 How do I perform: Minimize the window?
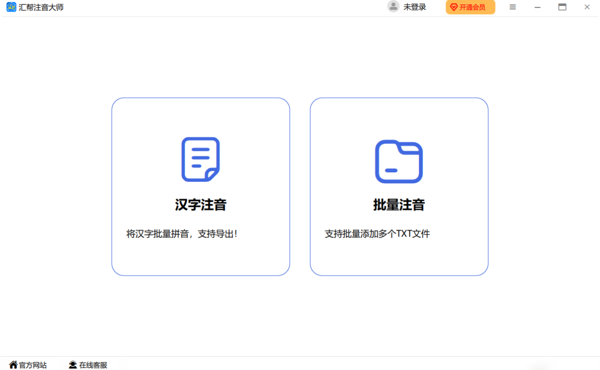(537, 7)
